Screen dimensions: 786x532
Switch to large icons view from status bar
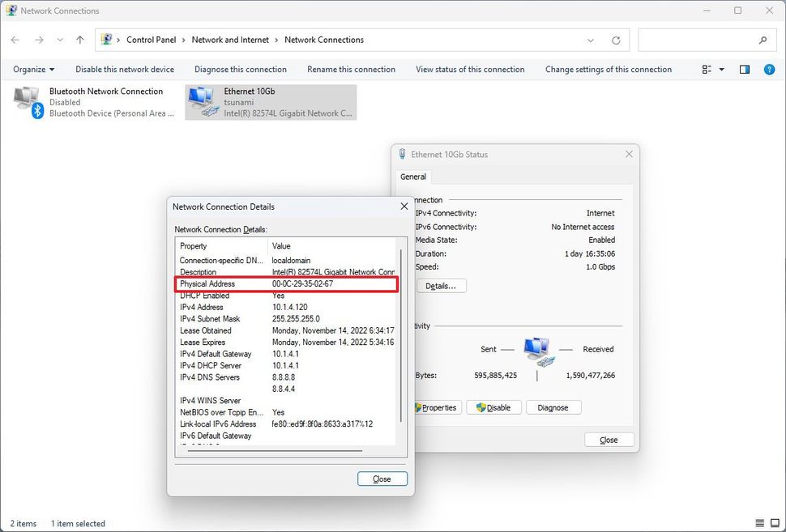click(775, 522)
